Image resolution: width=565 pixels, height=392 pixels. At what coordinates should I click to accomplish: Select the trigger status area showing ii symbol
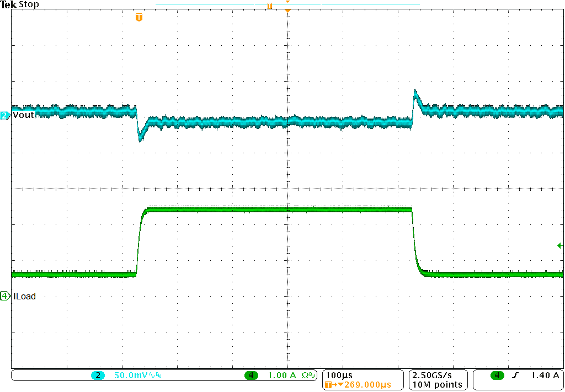tap(269, 6)
